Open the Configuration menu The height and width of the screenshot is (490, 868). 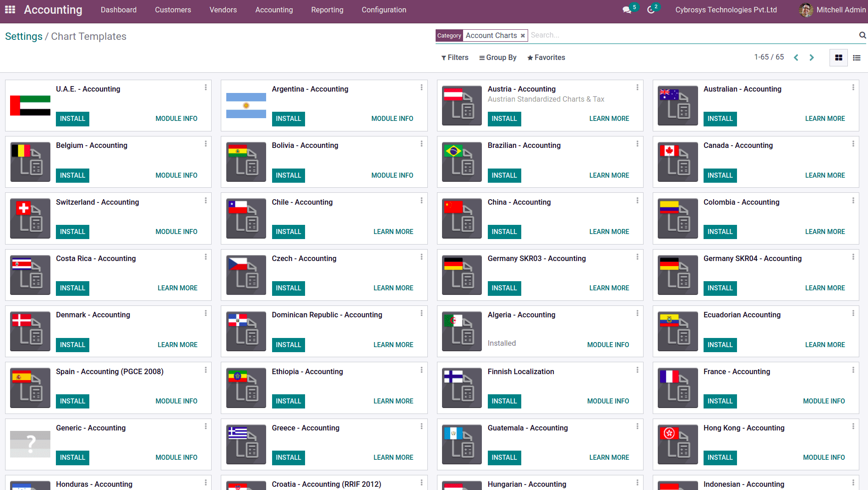tap(384, 10)
